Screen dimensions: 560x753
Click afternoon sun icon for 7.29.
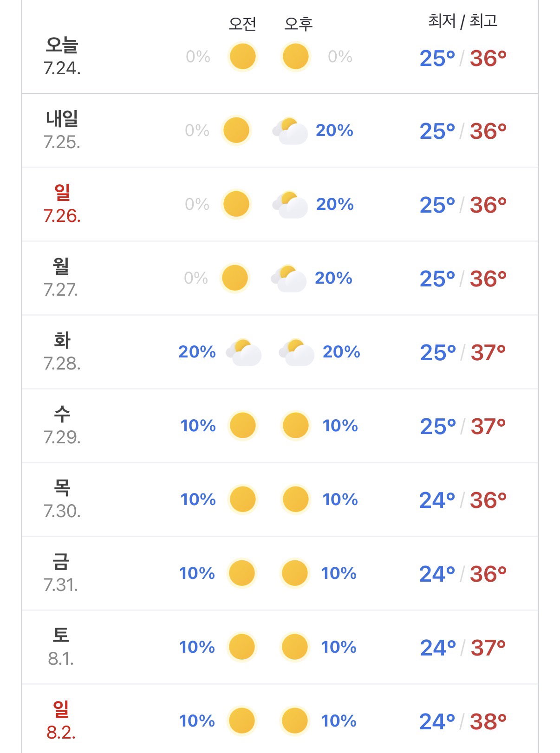(296, 425)
